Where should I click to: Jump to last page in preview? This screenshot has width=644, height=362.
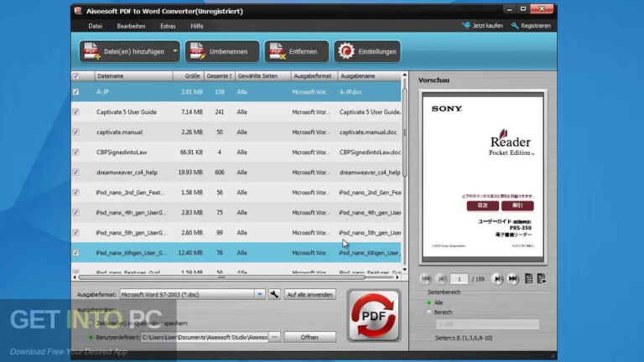tap(512, 279)
